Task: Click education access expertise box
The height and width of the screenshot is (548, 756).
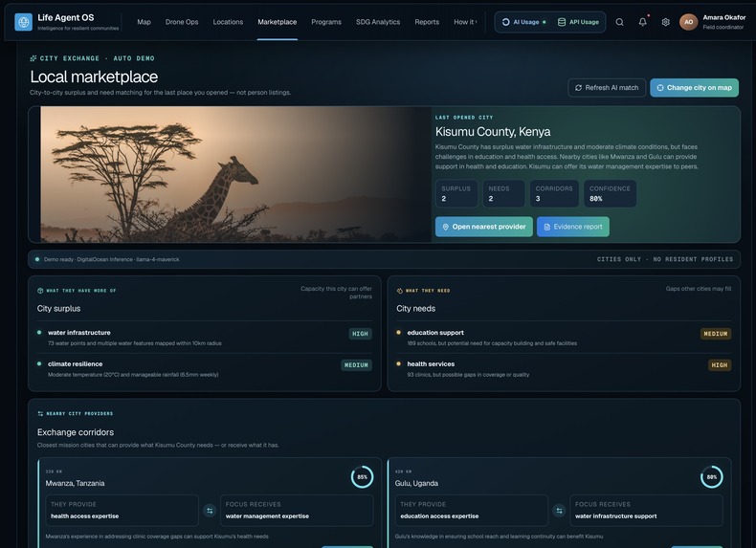Action: tap(472, 511)
